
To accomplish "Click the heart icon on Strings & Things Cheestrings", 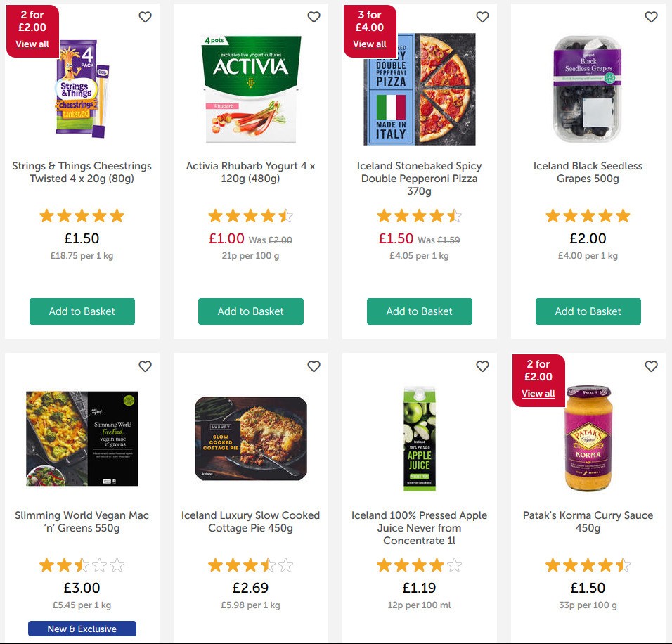I will point(145,16).
